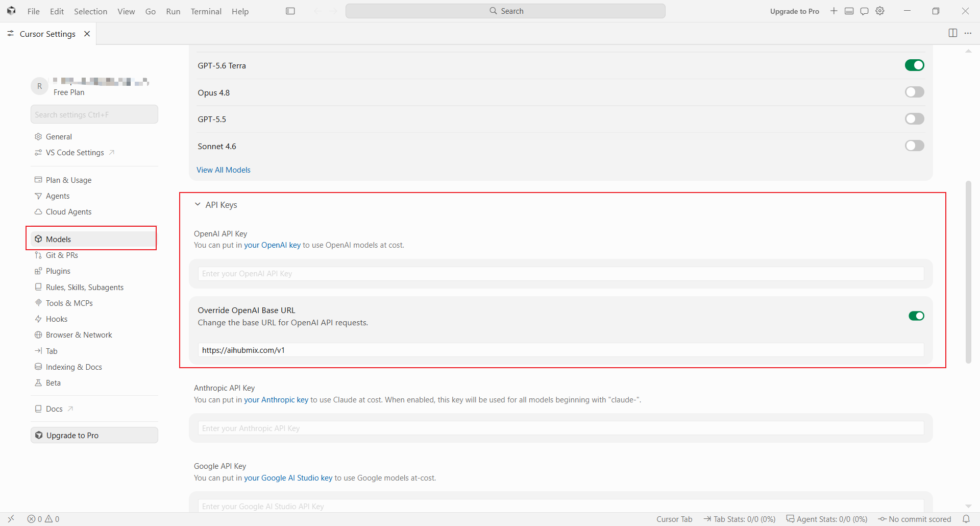Open the Edit menu
The width and height of the screenshot is (980, 526).
click(x=57, y=11)
